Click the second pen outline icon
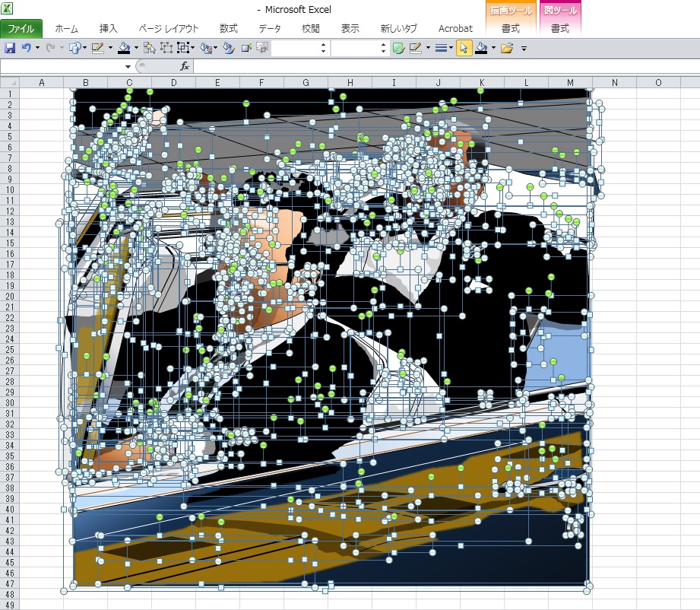Viewport: 700px width, 610px height. point(415,48)
